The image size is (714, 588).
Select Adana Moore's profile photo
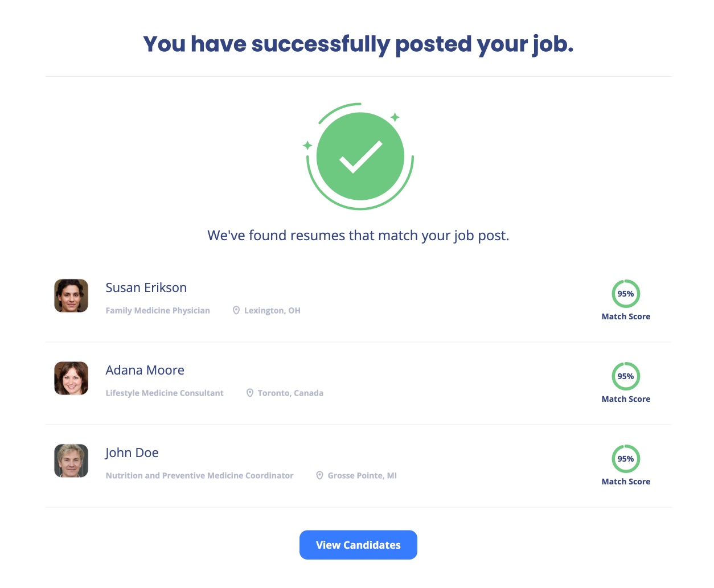coord(71,378)
